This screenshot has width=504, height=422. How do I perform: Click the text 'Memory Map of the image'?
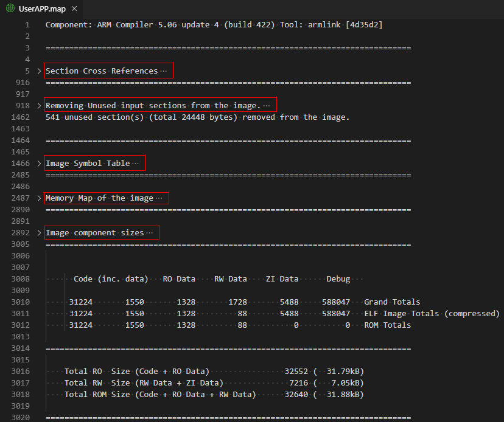click(x=99, y=198)
